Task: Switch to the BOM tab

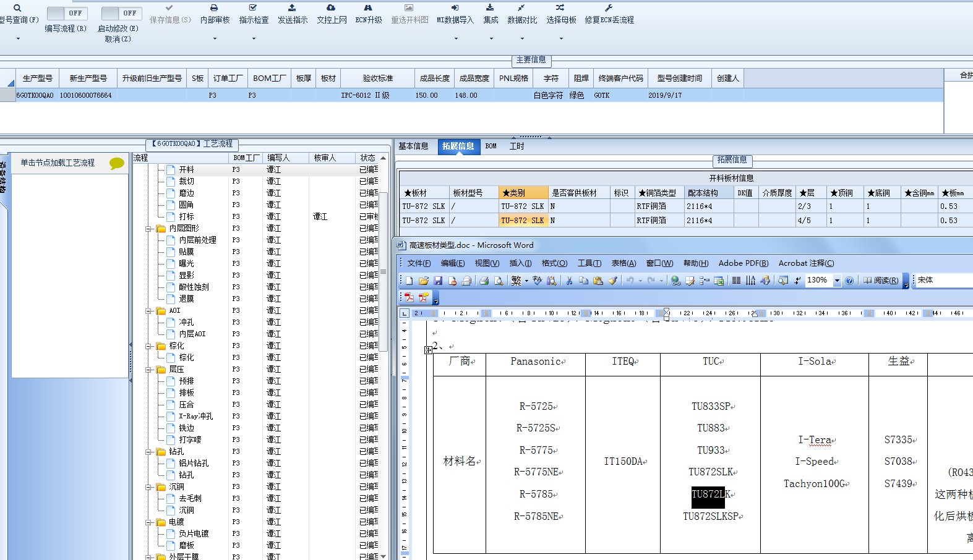Action: point(491,146)
